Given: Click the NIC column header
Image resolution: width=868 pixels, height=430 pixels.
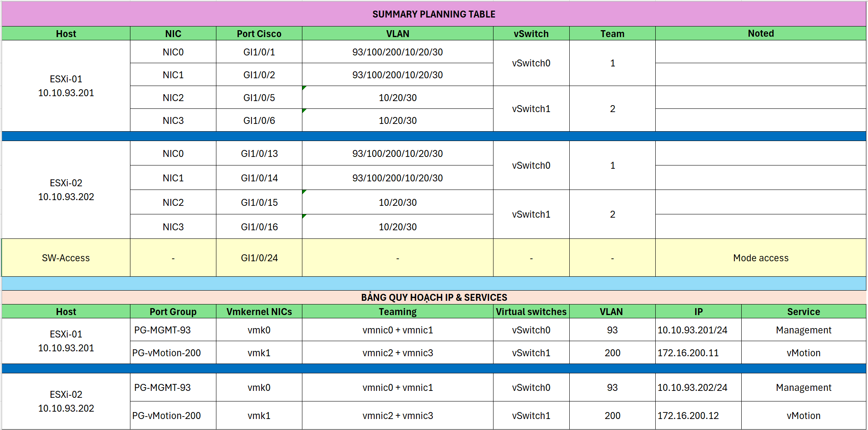Looking at the screenshot, I should coord(173,33).
